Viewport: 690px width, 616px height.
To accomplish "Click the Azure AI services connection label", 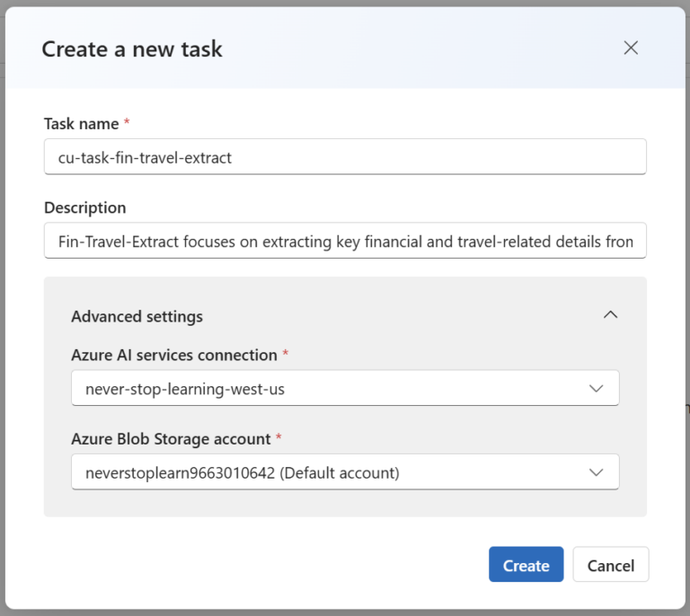I will coord(173,355).
